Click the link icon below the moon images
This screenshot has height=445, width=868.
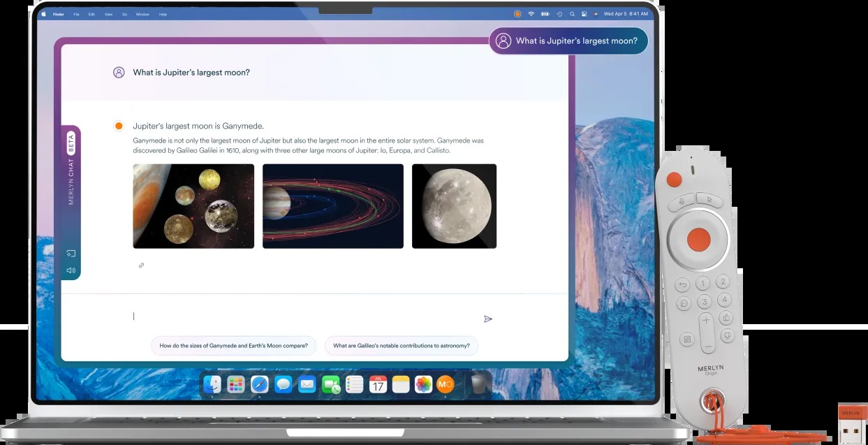(141, 265)
